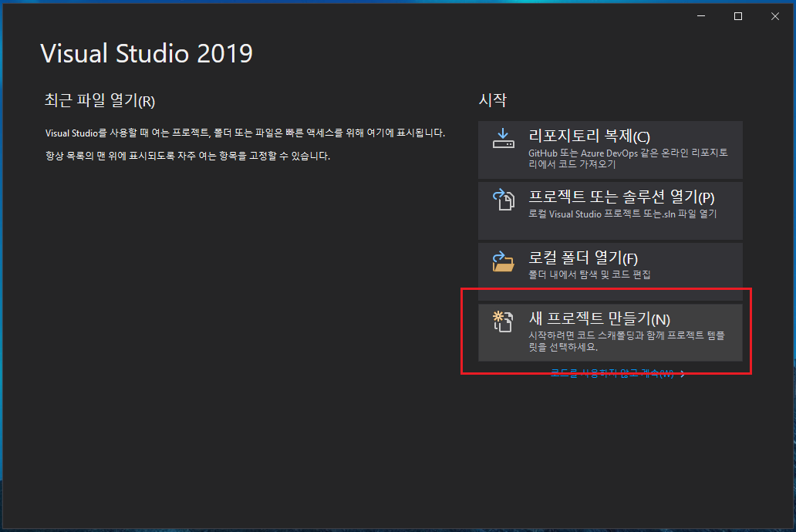Image resolution: width=796 pixels, height=532 pixels.
Task: Click the create new project icon
Action: tap(503, 322)
